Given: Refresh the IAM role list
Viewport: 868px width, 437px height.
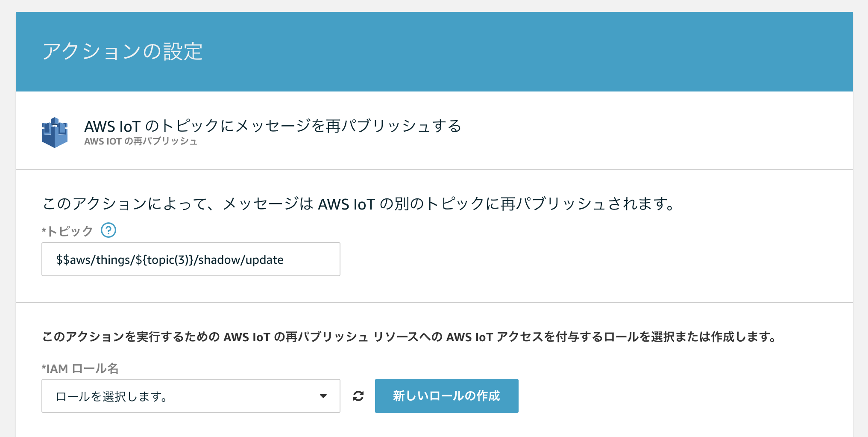Looking at the screenshot, I should pos(358,396).
